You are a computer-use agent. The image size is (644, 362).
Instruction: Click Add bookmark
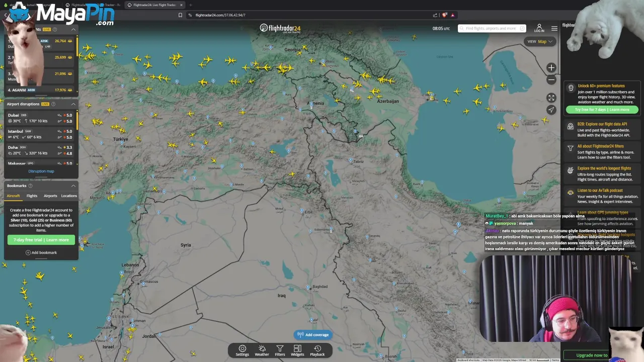click(x=41, y=252)
